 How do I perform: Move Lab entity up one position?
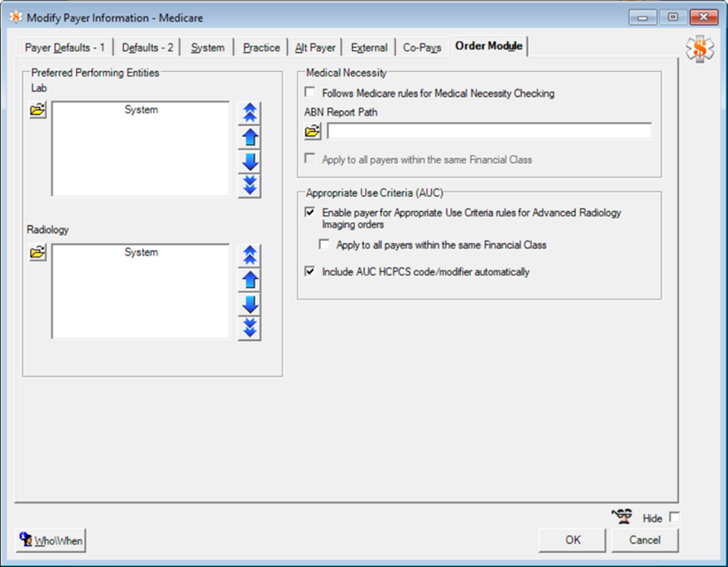point(249,137)
